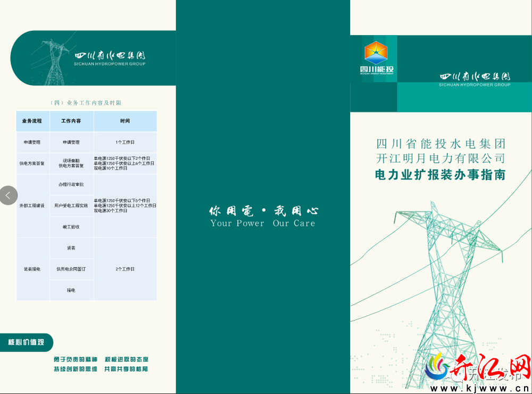The height and width of the screenshot is (394, 532).
Task: Click the '外部工程建设' process cell
Action: [x=32, y=206]
